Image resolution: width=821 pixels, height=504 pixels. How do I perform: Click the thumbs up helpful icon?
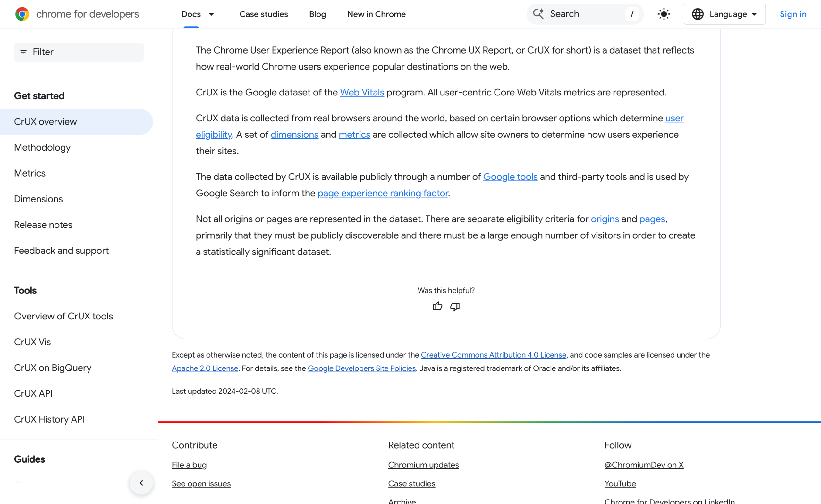pos(437,306)
